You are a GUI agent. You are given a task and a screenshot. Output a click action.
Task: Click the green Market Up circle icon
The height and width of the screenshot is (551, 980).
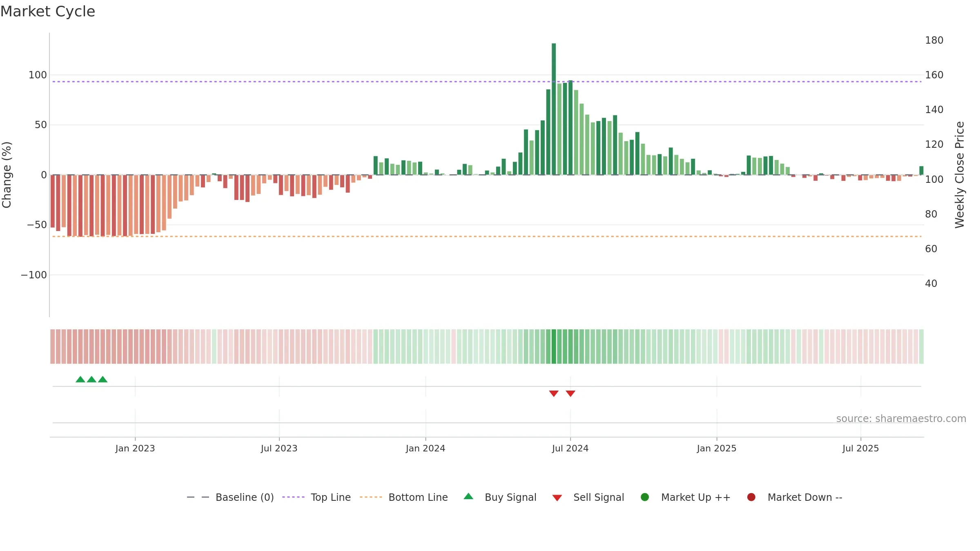click(x=645, y=497)
